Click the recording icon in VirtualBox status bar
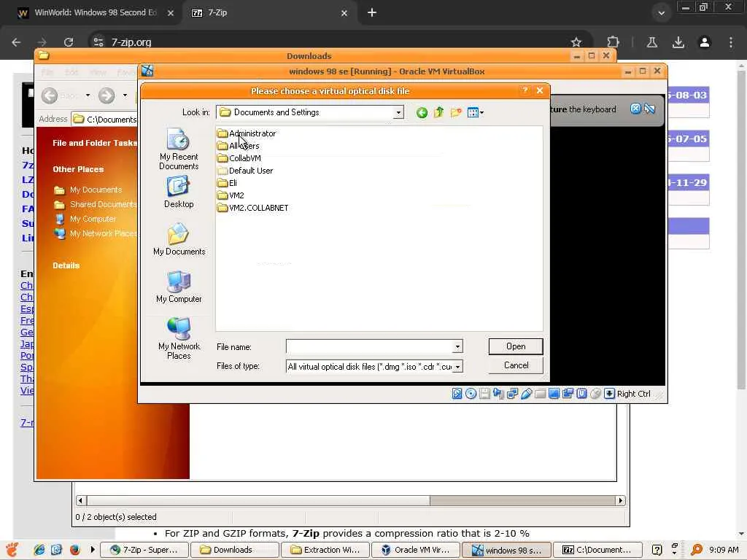This screenshot has height=560, width=747. coord(568,393)
